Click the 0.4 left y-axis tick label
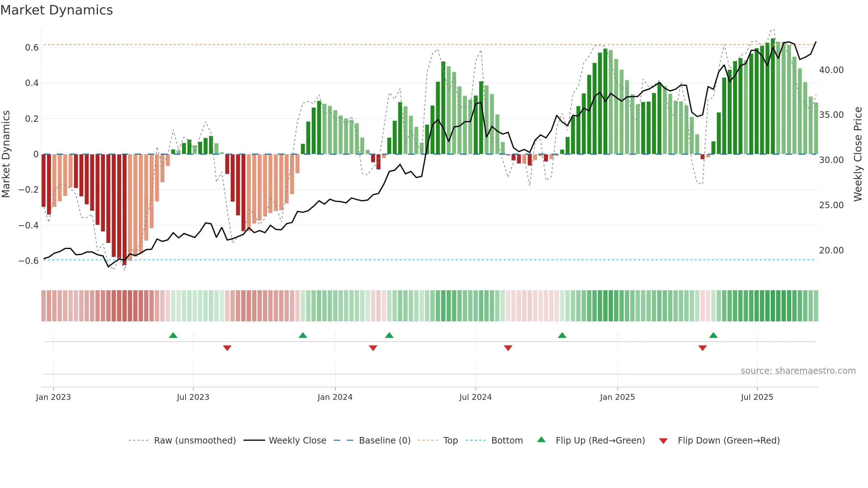This screenshot has height=488, width=868. 32,83
